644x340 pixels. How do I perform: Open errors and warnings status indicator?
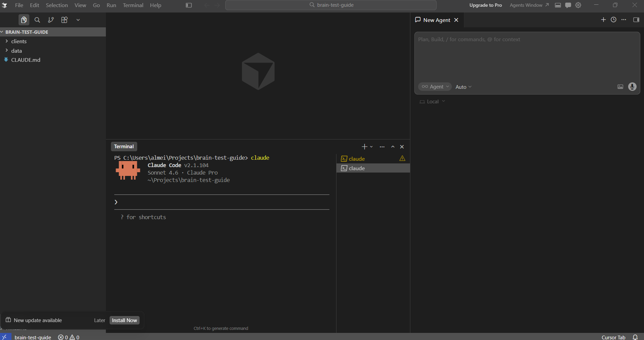tap(68, 337)
